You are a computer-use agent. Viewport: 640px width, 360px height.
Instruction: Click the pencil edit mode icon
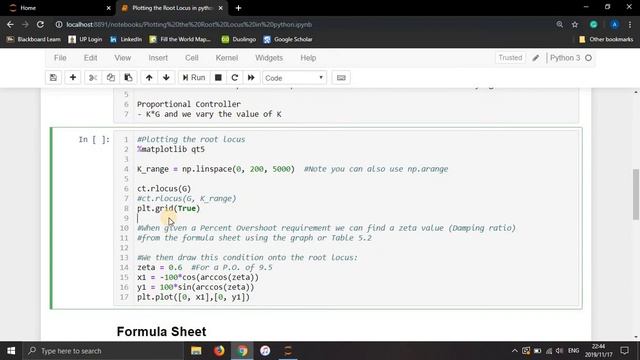[536, 58]
